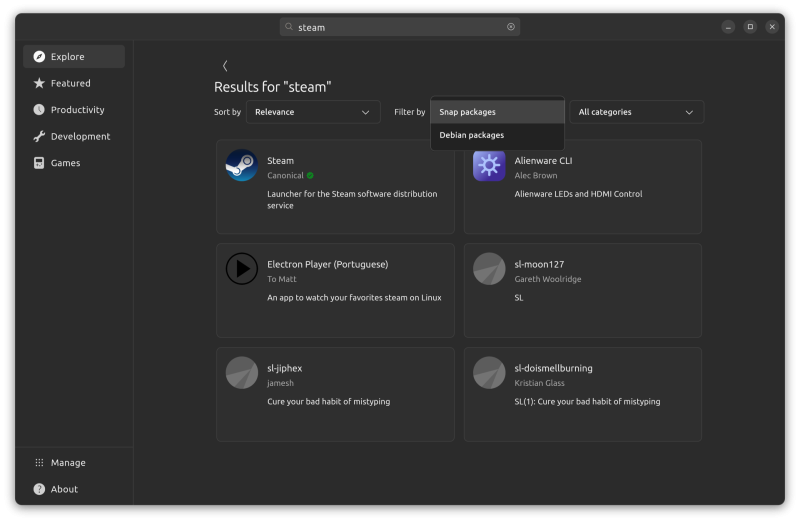800x522 pixels.
Task: Open the Development category
Action: click(74, 136)
